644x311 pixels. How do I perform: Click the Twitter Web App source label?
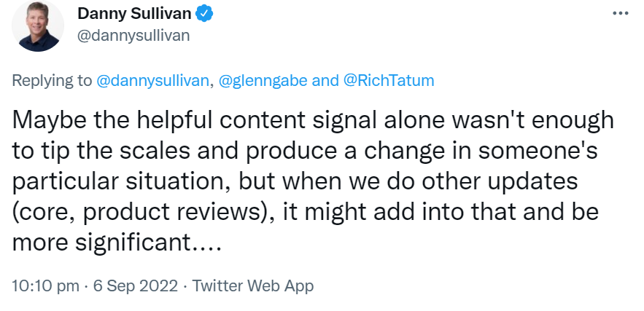coord(253,286)
